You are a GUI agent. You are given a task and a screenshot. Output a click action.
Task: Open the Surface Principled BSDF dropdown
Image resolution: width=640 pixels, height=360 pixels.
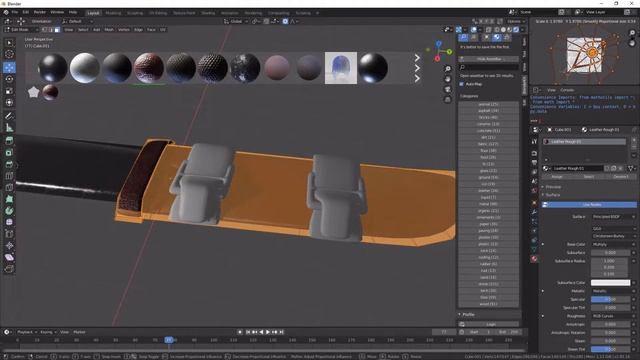point(613,217)
